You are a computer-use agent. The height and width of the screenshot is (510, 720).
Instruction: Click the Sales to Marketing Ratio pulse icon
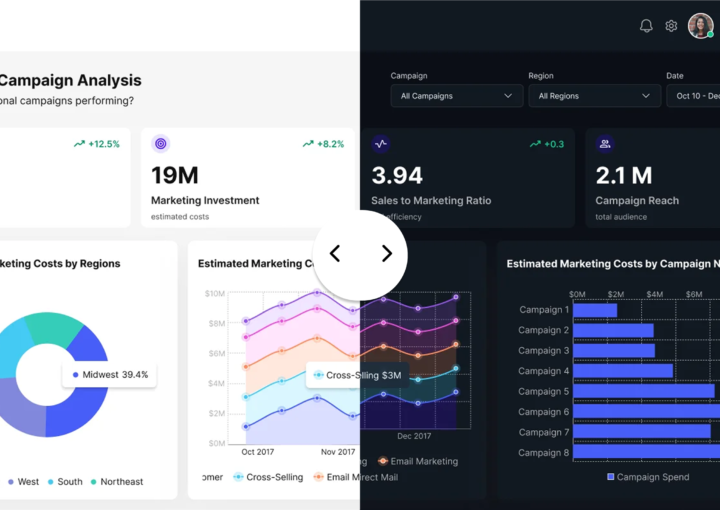[380, 144]
